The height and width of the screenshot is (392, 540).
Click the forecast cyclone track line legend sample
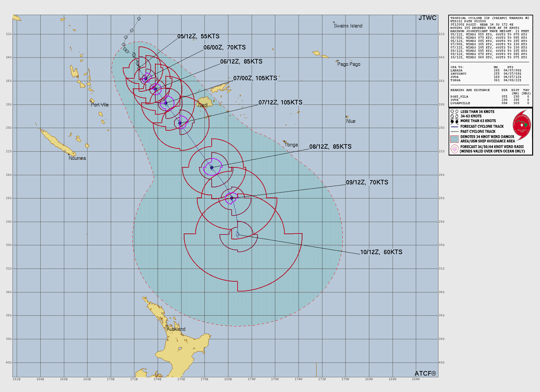(x=454, y=126)
